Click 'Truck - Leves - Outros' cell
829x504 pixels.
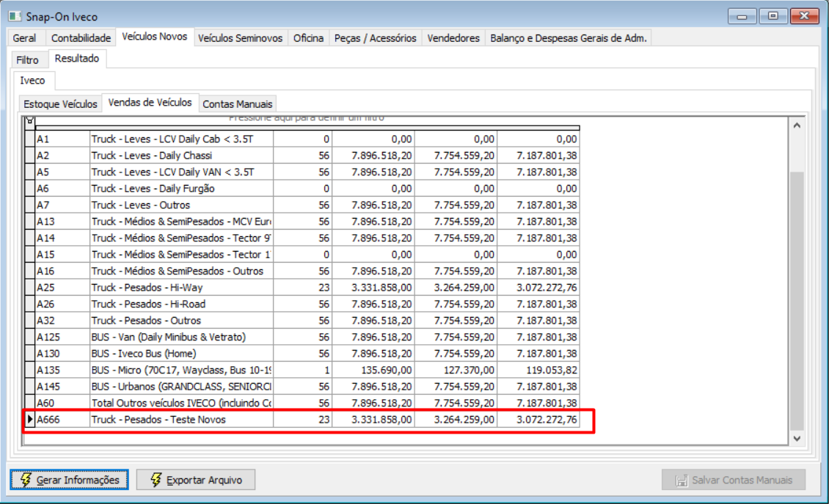[181, 205]
